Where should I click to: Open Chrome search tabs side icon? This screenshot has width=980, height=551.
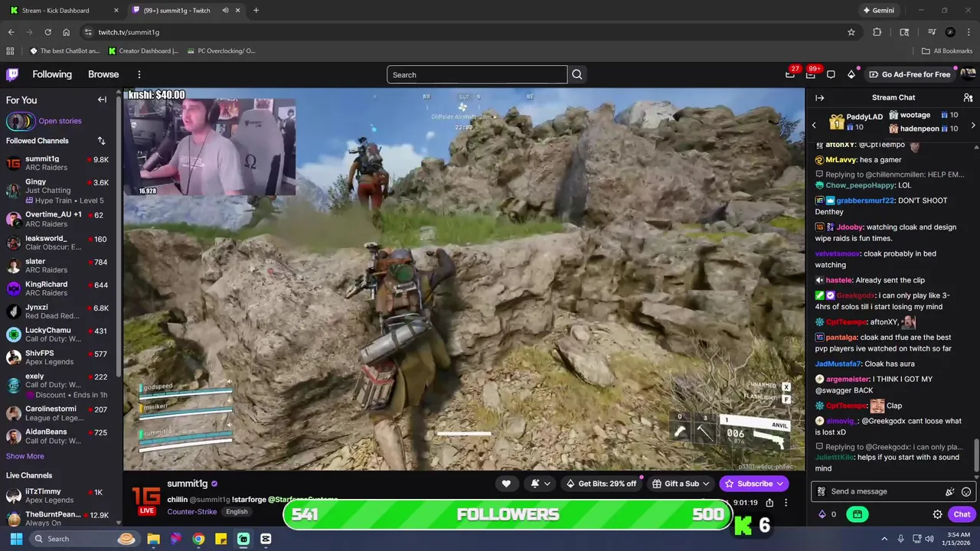pos(904,32)
